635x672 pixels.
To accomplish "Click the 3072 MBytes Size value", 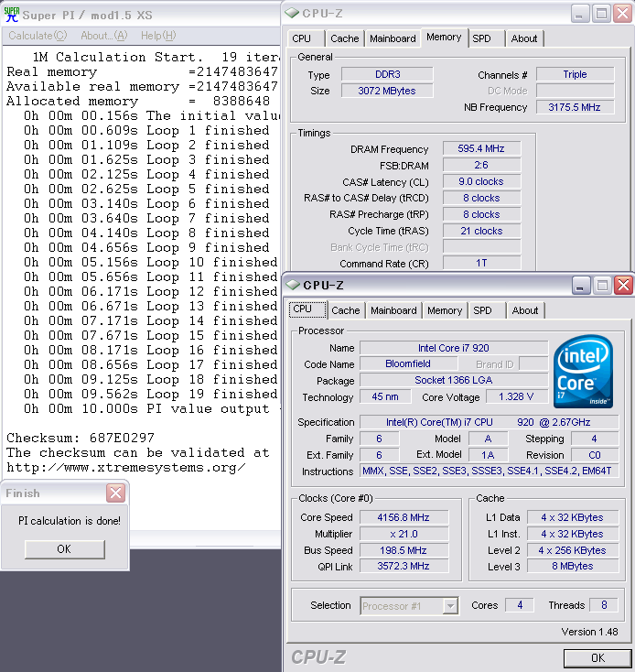I will (x=387, y=91).
